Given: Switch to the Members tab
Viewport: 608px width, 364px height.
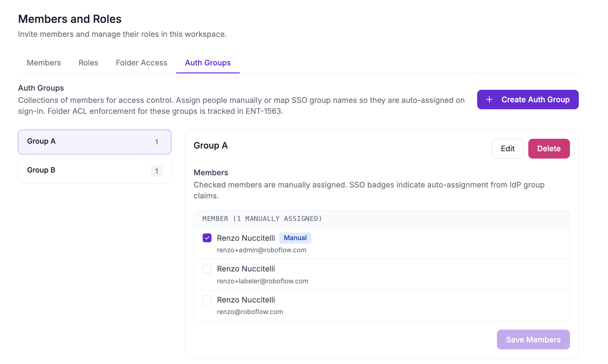Looking at the screenshot, I should click(x=44, y=63).
